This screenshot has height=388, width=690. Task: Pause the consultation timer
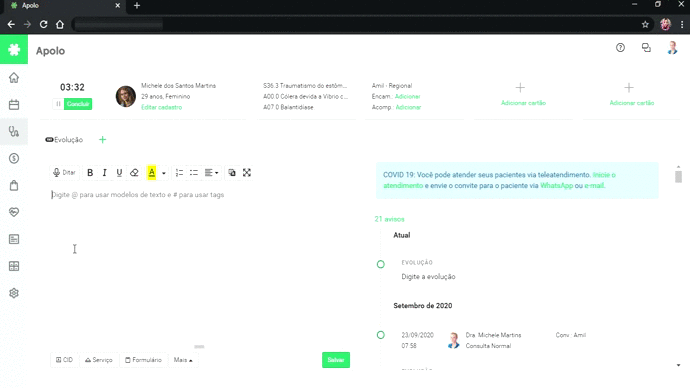click(58, 104)
